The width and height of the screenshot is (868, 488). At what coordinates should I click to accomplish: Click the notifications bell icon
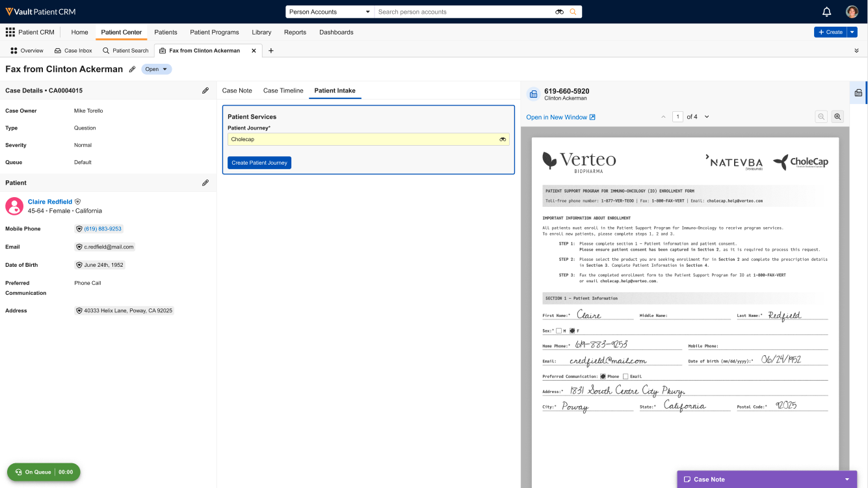(x=826, y=12)
